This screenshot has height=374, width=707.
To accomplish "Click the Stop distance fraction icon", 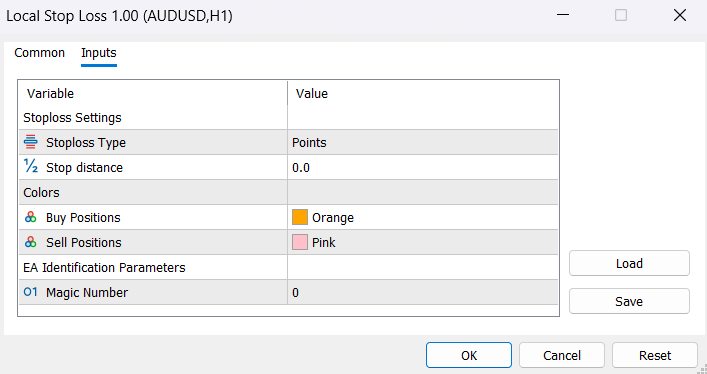I will [x=31, y=167].
